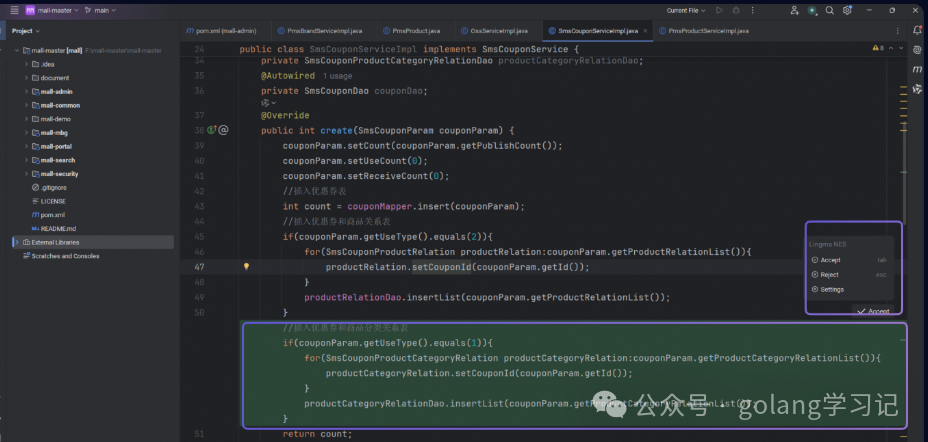Click the '1 usage' hint beside @Autowired
The height and width of the screenshot is (442, 928).
coord(337,76)
